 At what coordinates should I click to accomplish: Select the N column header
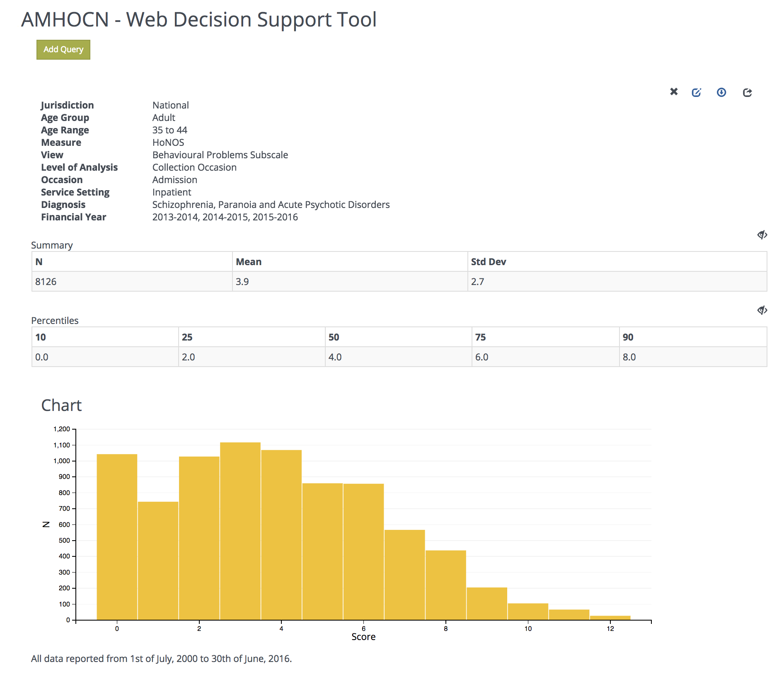click(38, 261)
